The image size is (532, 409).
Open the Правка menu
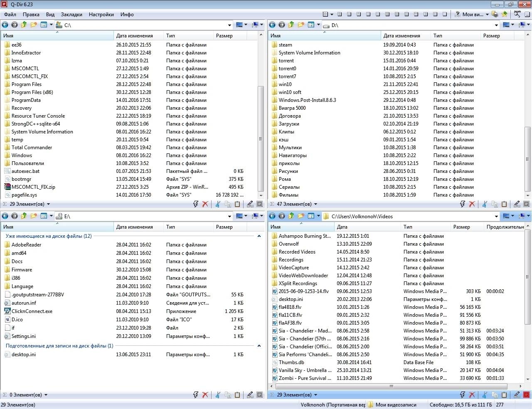(31, 14)
